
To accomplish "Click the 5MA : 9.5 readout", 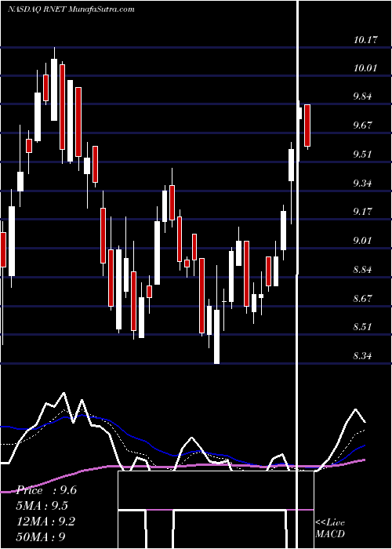I will click(42, 506).
